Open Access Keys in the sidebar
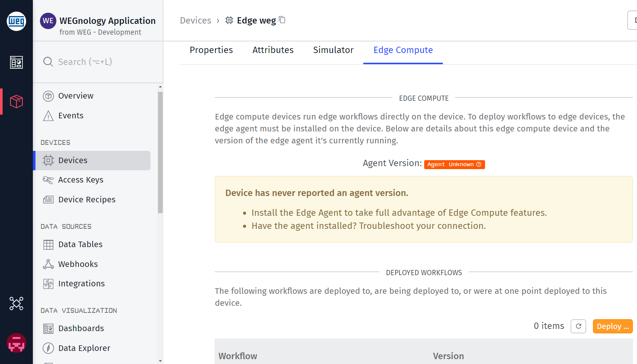The height and width of the screenshot is (364, 637). coord(92,180)
